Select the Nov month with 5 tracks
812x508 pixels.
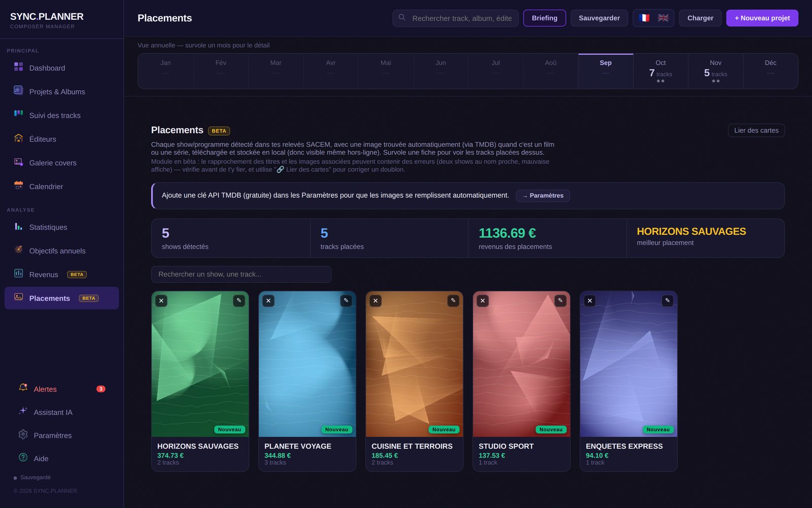(x=716, y=71)
